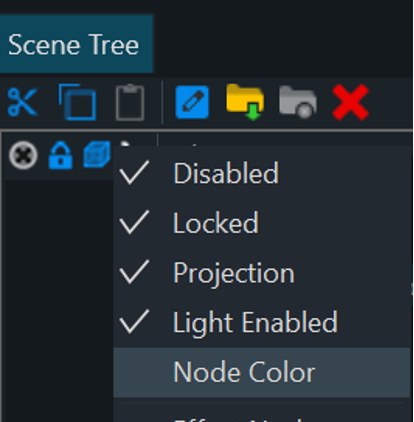This screenshot has width=414, height=422.
Task: Choose Node Color from the menu
Action: 262,372
